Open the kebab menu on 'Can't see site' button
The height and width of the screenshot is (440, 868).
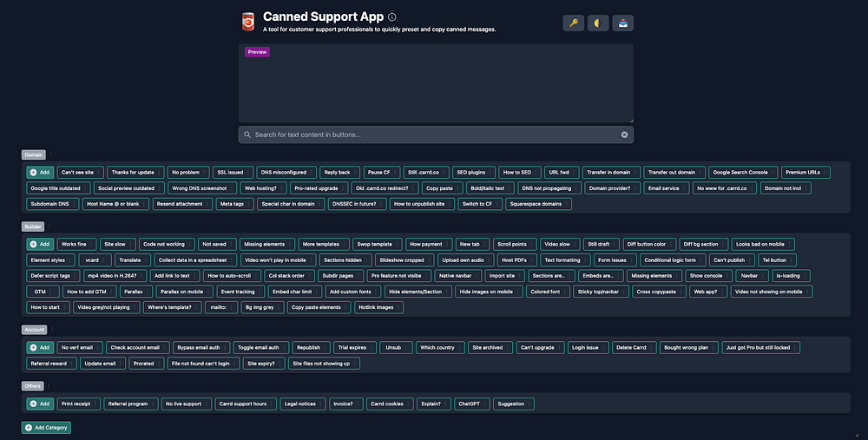pos(99,172)
